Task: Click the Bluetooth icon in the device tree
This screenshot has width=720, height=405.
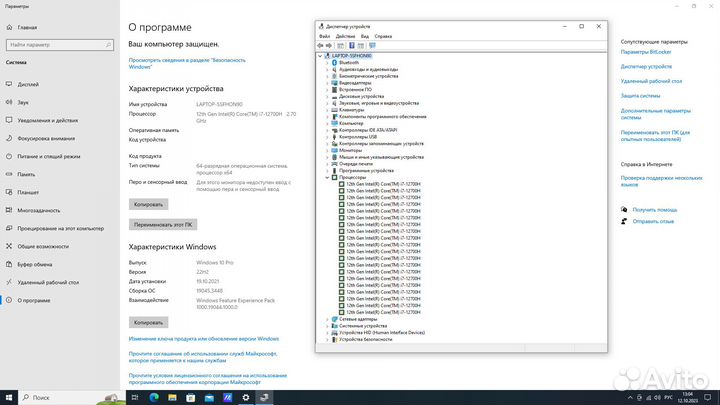Action: tap(334, 62)
